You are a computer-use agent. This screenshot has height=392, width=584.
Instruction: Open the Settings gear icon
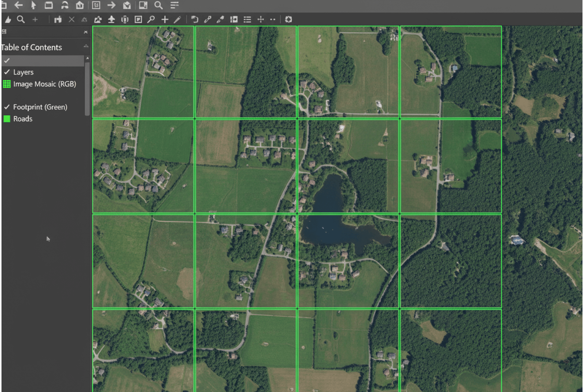point(288,19)
